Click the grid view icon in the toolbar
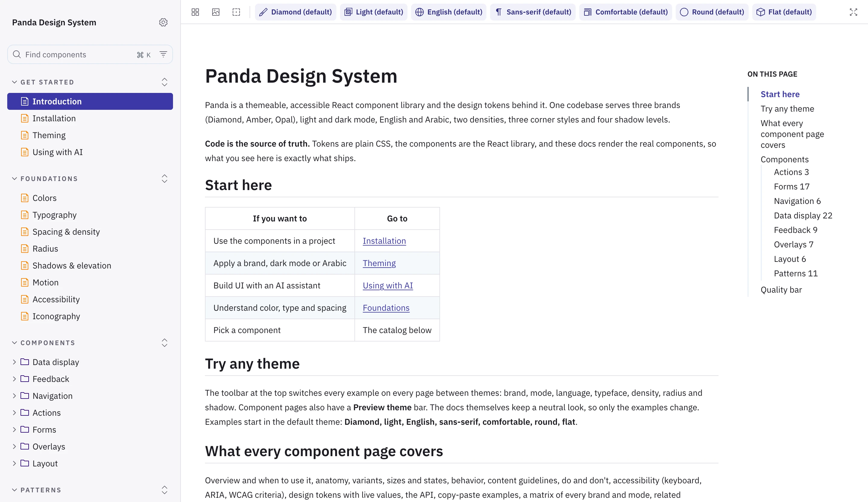 pyautogui.click(x=195, y=12)
